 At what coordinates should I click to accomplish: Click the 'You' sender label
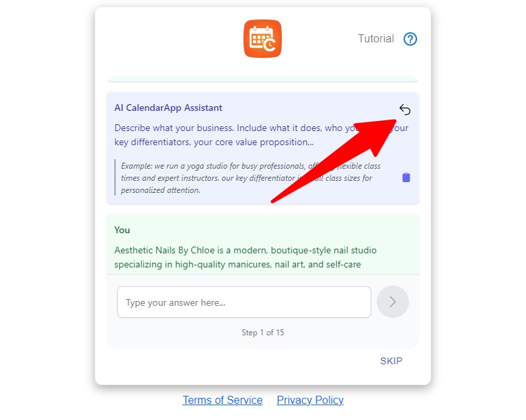pos(122,230)
